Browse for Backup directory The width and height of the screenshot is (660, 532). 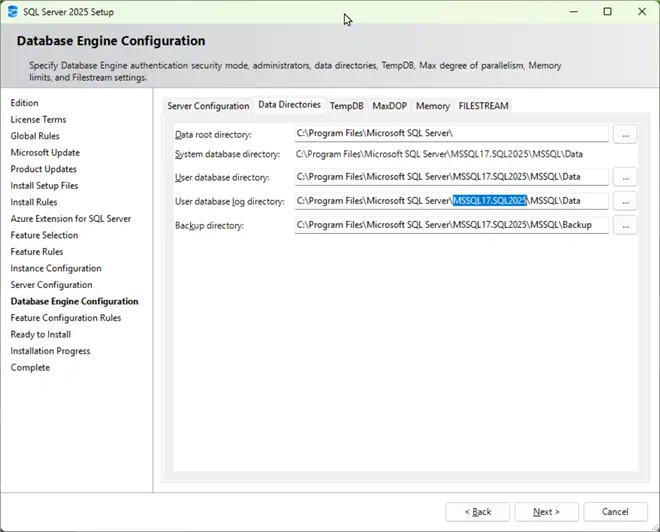[x=625, y=225]
